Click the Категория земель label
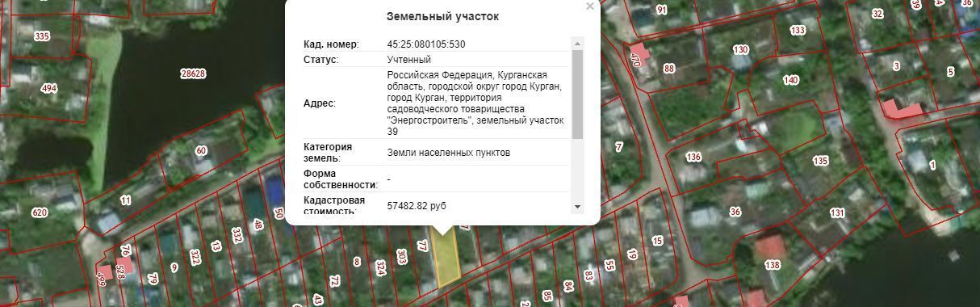This screenshot has height=307, width=980. [328, 153]
